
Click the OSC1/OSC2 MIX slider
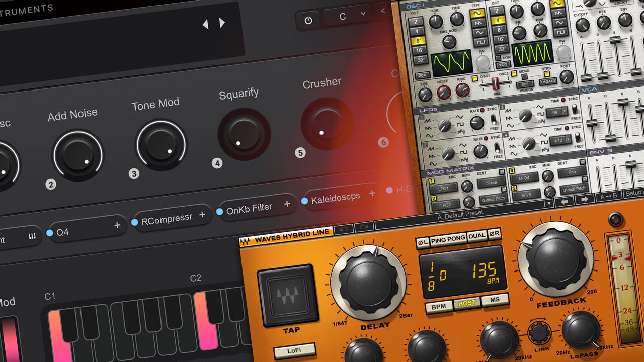[494, 83]
